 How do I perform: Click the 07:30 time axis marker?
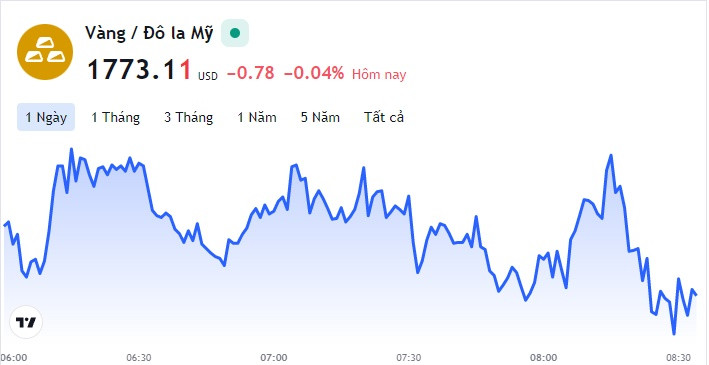(x=409, y=357)
